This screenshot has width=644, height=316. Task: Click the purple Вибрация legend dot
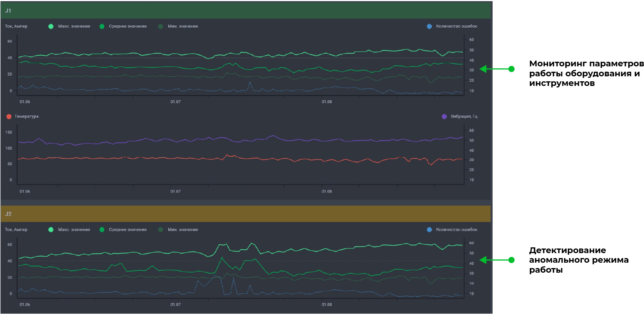tap(444, 117)
